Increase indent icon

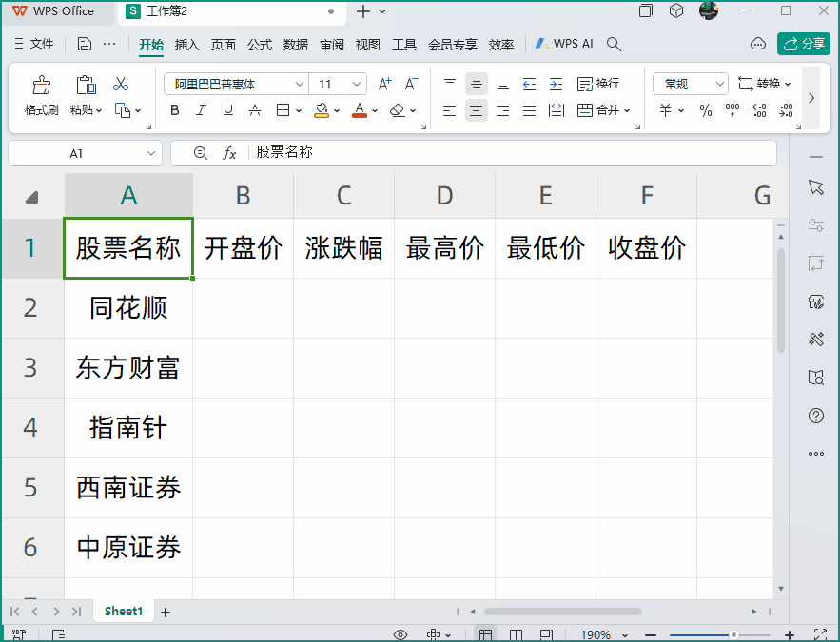click(x=557, y=84)
